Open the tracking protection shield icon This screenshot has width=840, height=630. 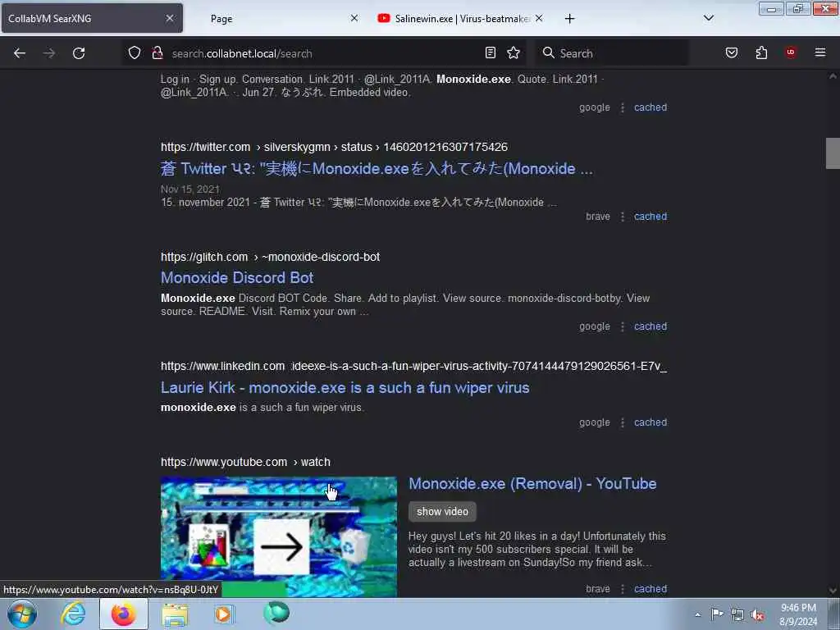135,52
